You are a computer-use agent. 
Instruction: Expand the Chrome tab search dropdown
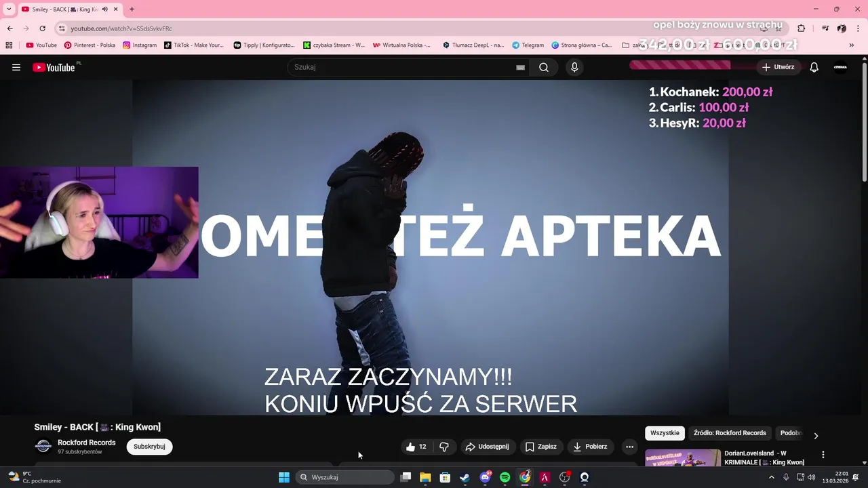[x=9, y=9]
